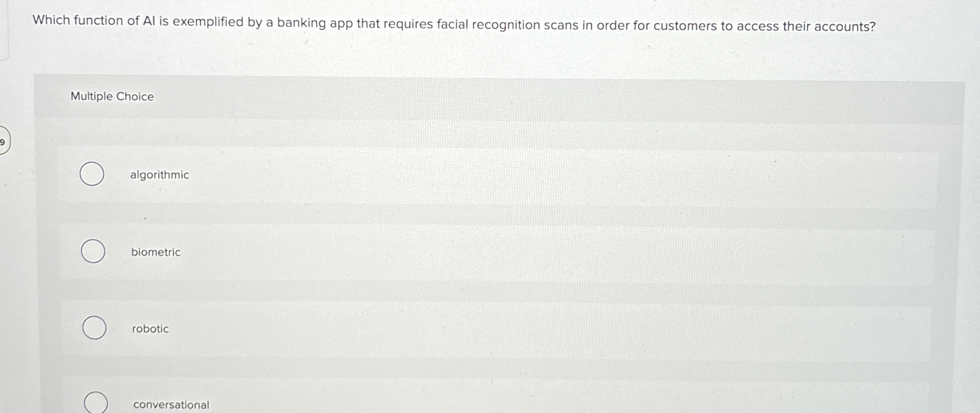Click the conversational answer row
The width and height of the screenshot is (980, 413).
[401, 404]
